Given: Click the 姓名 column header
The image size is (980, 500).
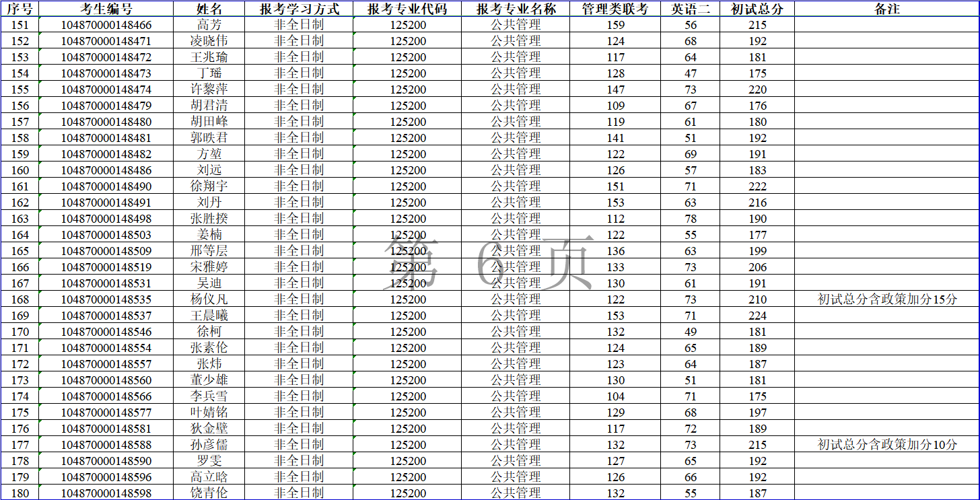Looking at the screenshot, I should tap(209, 9).
